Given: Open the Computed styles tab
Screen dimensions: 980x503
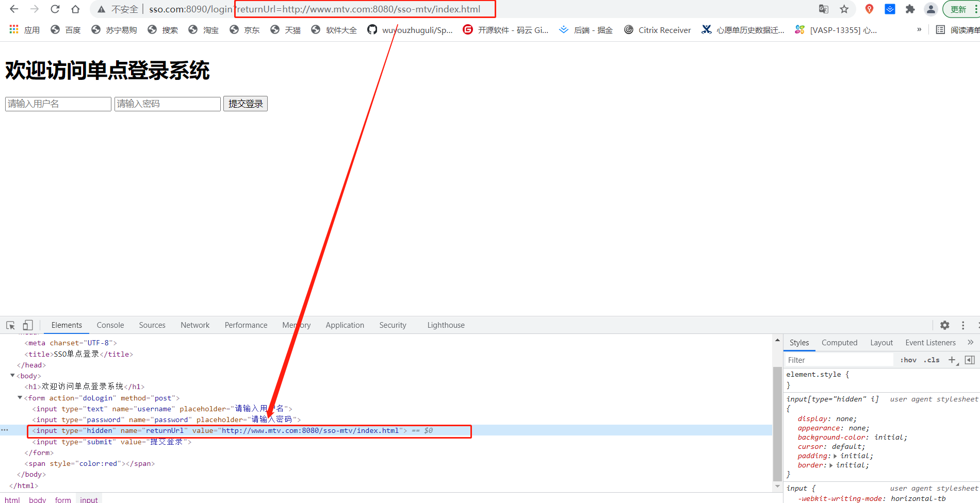Looking at the screenshot, I should [x=839, y=342].
